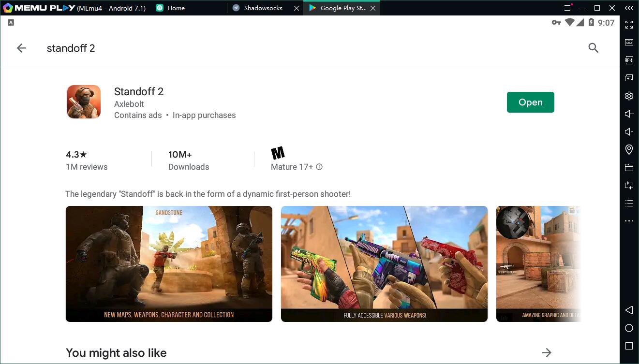This screenshot has height=364, width=639.
Task: Open the keymapping keyboard tool
Action: (629, 43)
